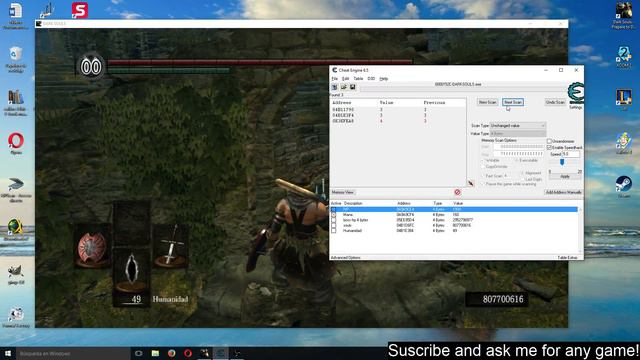Switch to Cheat Engine taskbar icon

221,353
